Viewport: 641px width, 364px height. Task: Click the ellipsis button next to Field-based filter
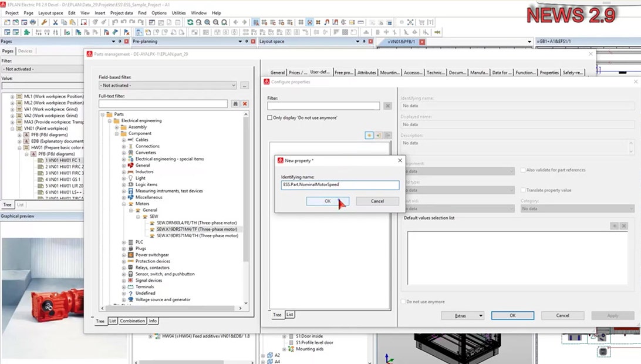click(245, 86)
